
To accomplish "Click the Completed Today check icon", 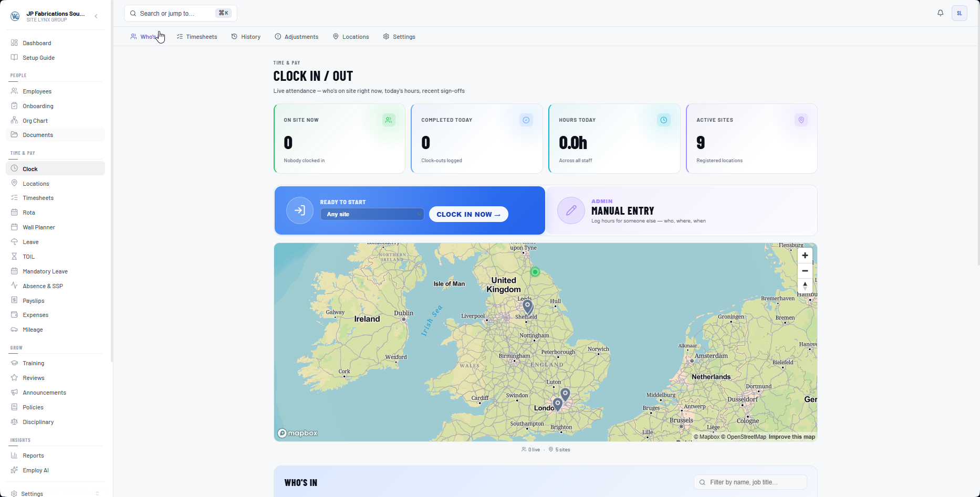I will [526, 120].
